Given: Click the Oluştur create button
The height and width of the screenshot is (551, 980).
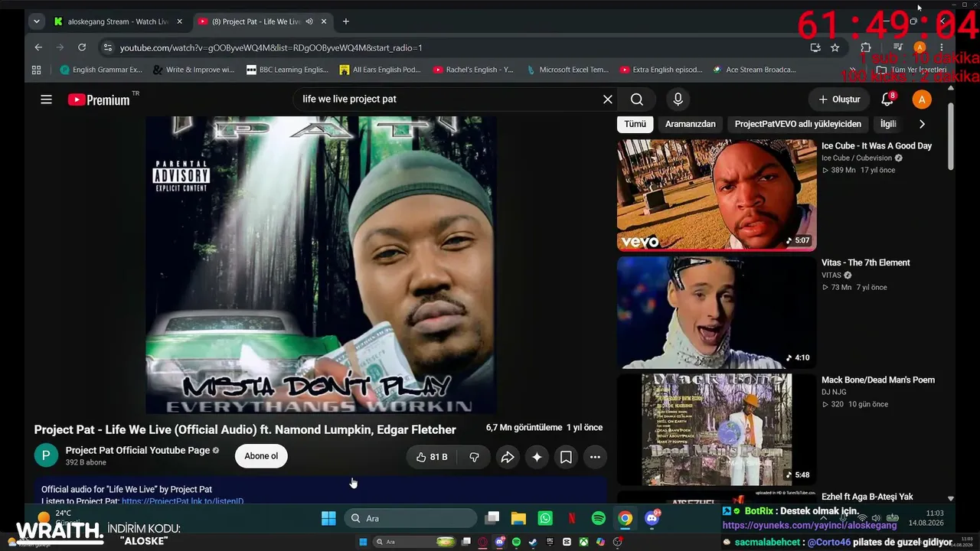Looking at the screenshot, I should click(839, 99).
